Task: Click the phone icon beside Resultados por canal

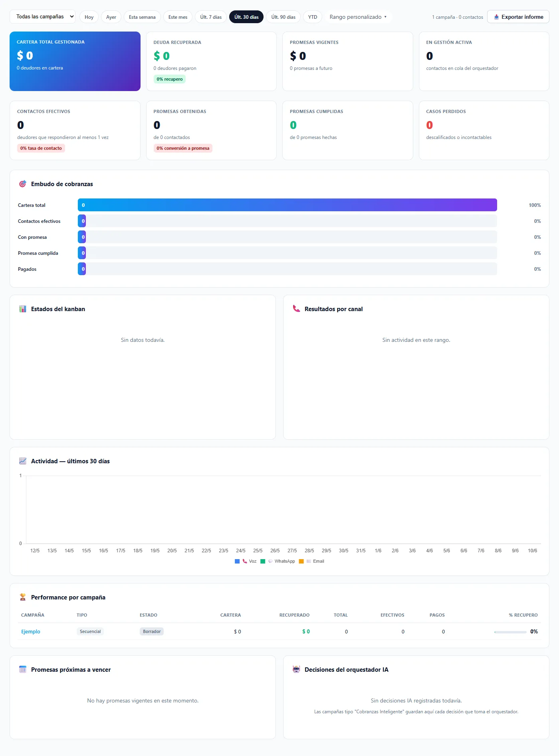Action: click(296, 309)
